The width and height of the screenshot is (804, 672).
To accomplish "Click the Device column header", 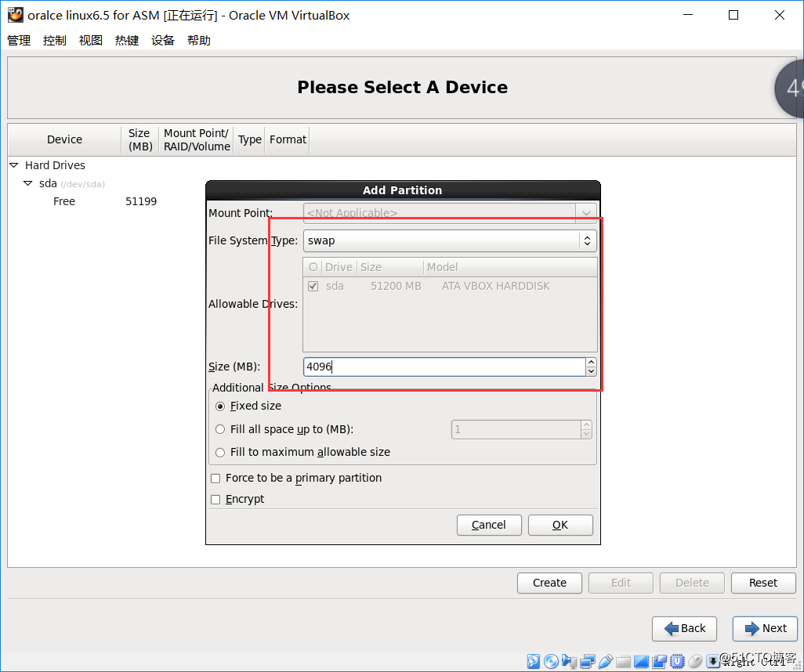I will coord(64,139).
